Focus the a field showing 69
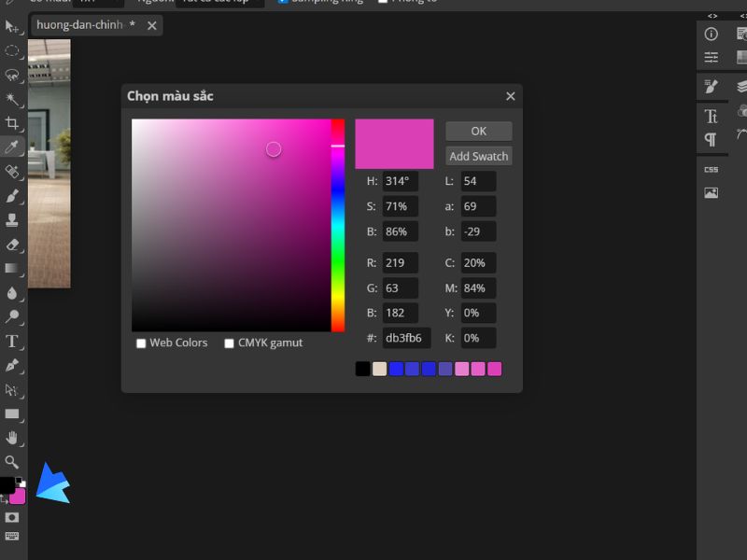This screenshot has height=560, width=747. pos(478,206)
